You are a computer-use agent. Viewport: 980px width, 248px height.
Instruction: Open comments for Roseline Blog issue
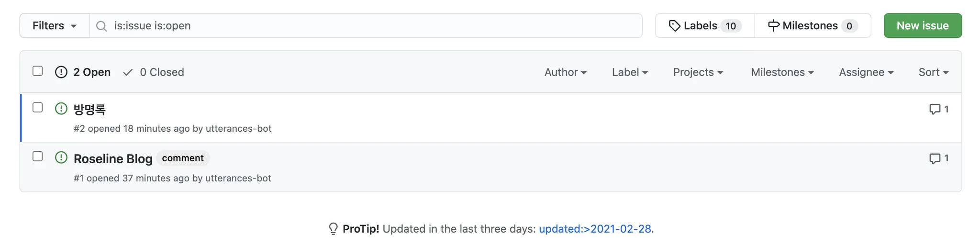tap(938, 158)
